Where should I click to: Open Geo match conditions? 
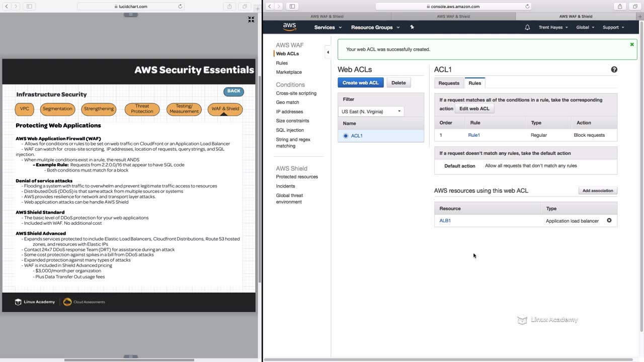click(x=287, y=103)
